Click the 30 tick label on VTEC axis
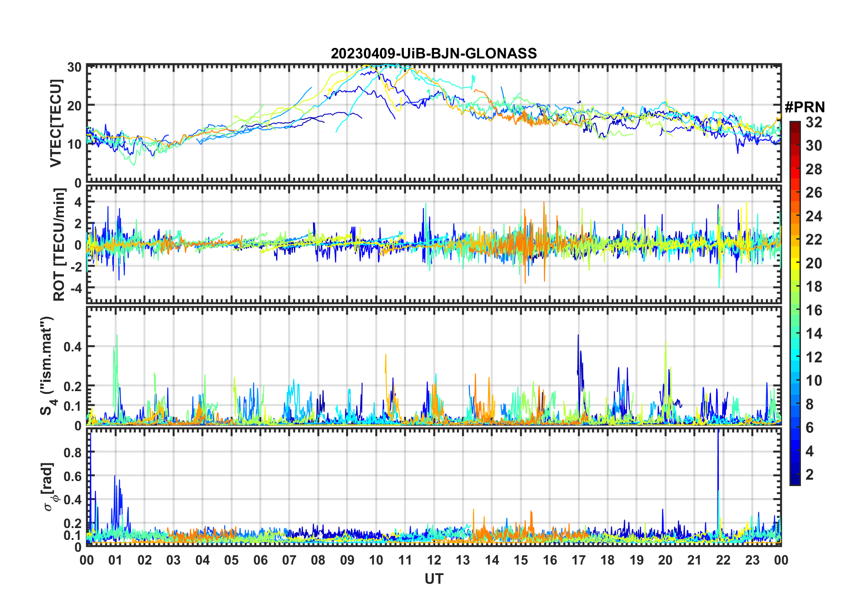This screenshot has height=607, width=868. pyautogui.click(x=74, y=67)
